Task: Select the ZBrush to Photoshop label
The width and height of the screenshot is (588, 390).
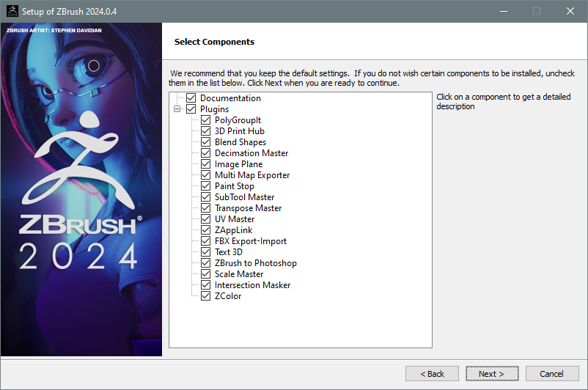Action: 255,263
